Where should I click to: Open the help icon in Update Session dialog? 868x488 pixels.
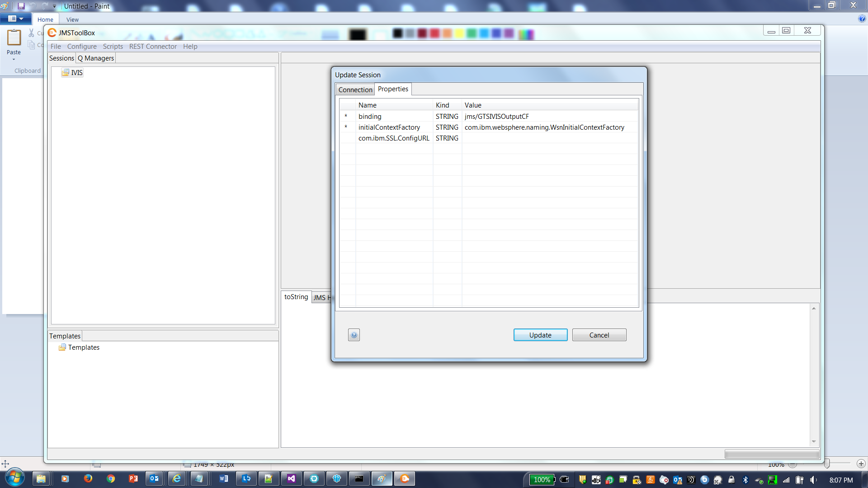354,335
